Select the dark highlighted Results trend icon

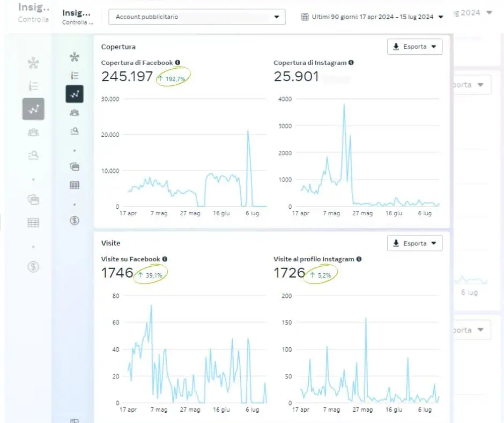[x=75, y=94]
